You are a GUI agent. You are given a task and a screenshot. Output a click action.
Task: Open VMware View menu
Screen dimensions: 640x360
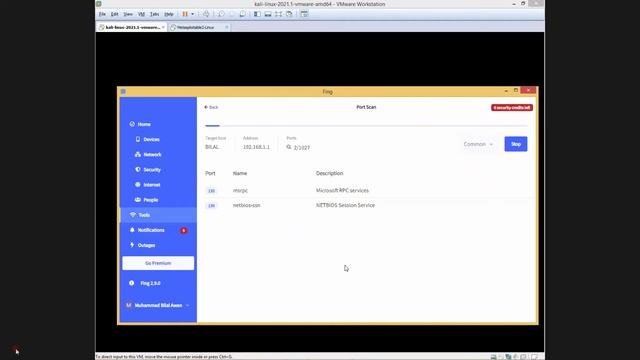128,14
